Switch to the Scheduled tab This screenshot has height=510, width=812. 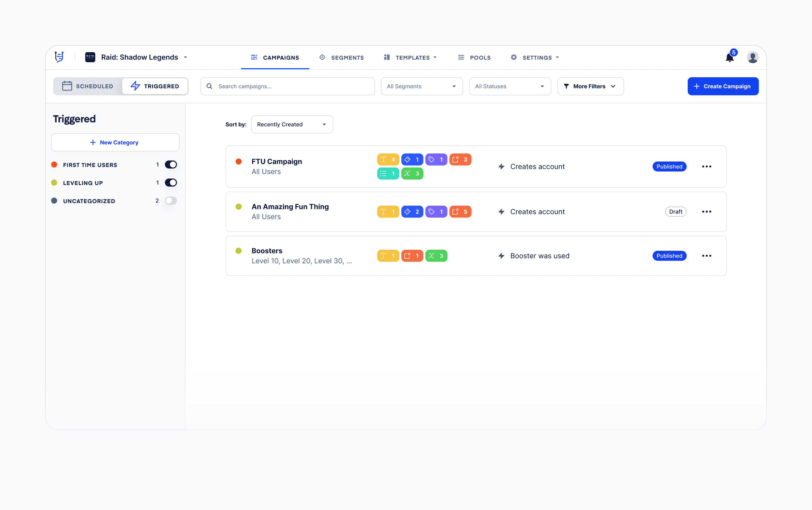88,86
